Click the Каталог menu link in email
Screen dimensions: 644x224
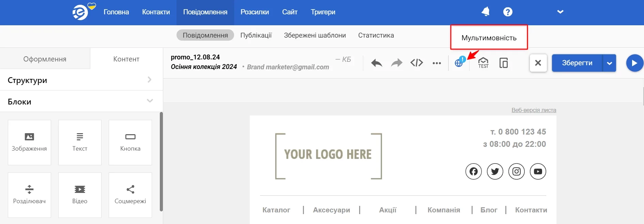click(276, 210)
